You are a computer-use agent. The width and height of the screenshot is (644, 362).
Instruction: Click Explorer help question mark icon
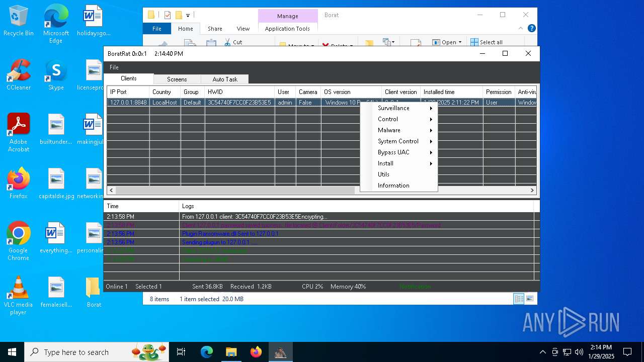coord(531,29)
